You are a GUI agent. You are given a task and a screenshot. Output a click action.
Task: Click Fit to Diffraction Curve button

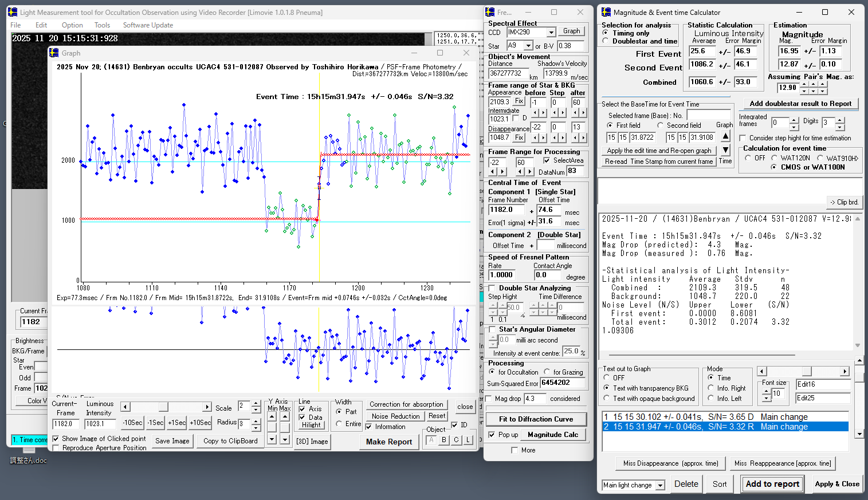coord(536,419)
